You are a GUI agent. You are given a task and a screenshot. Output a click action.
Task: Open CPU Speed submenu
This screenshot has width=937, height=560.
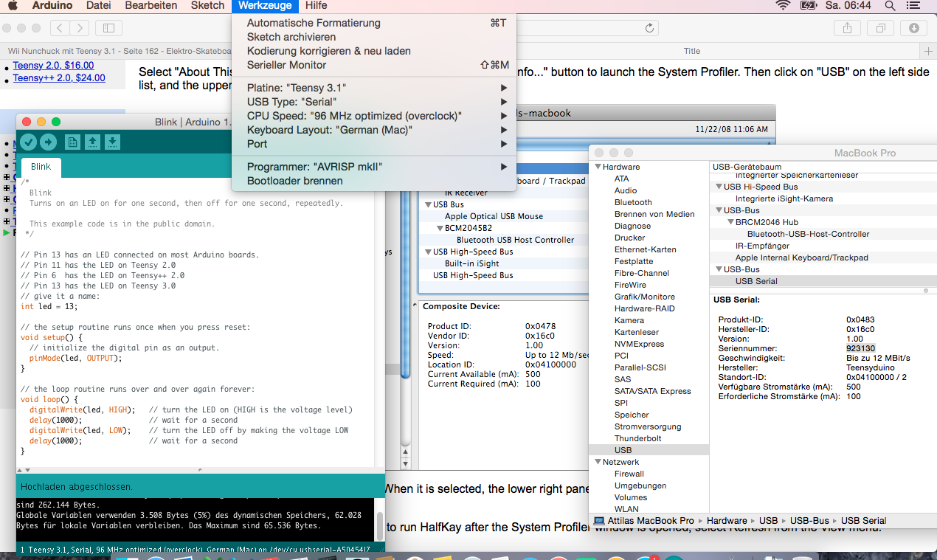click(374, 116)
